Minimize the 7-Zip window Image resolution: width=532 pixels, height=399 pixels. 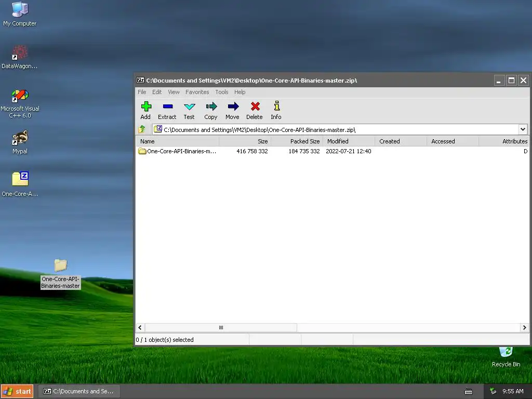(x=499, y=81)
